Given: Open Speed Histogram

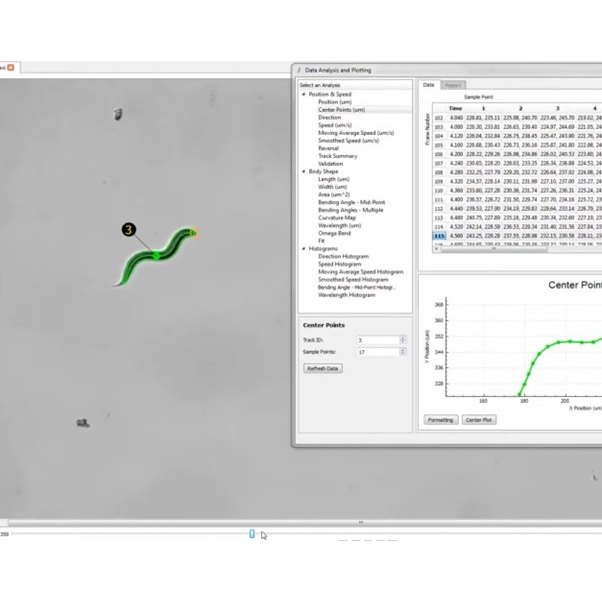Looking at the screenshot, I should click(x=339, y=264).
